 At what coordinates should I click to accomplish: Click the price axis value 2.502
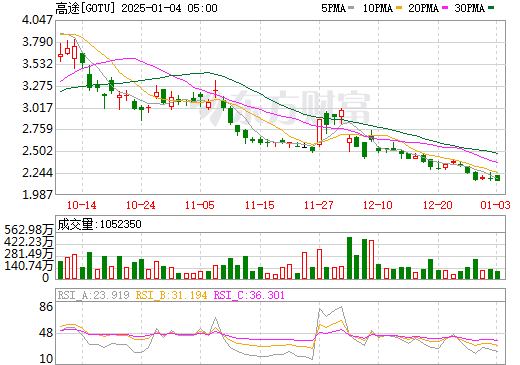[37, 151]
